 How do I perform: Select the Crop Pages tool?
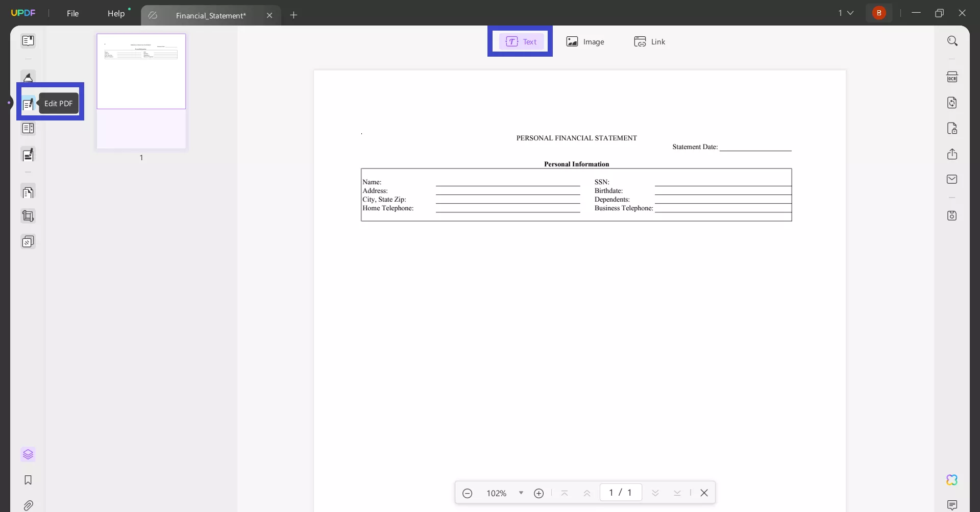click(28, 216)
